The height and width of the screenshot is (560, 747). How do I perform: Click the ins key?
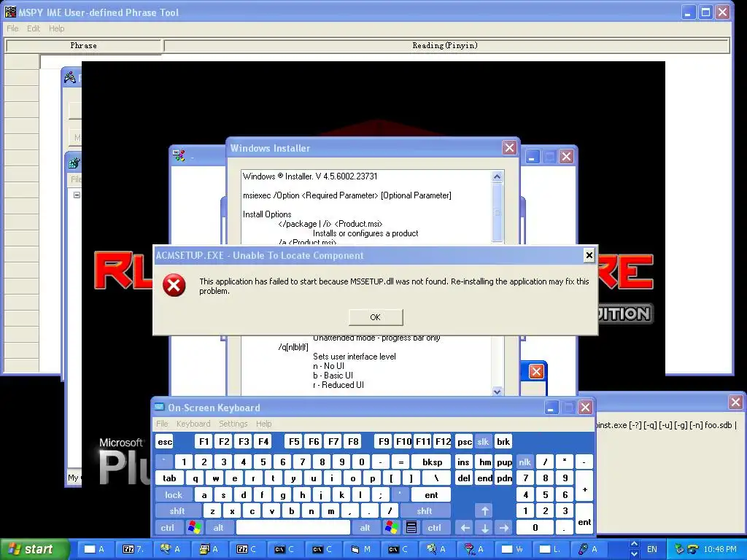pos(463,462)
